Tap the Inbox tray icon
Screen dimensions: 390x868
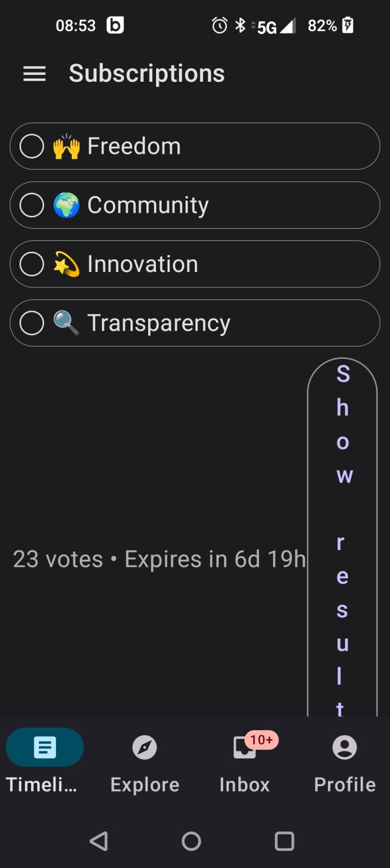pos(245,748)
